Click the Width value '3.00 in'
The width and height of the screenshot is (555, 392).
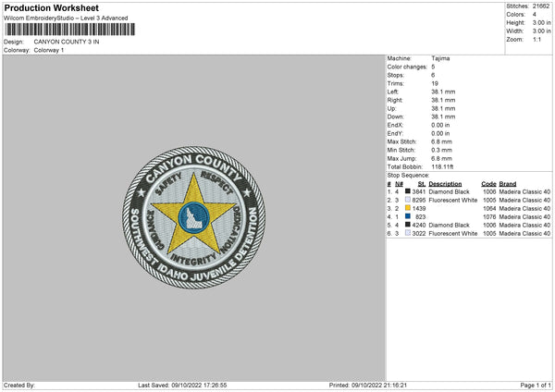pyautogui.click(x=541, y=31)
